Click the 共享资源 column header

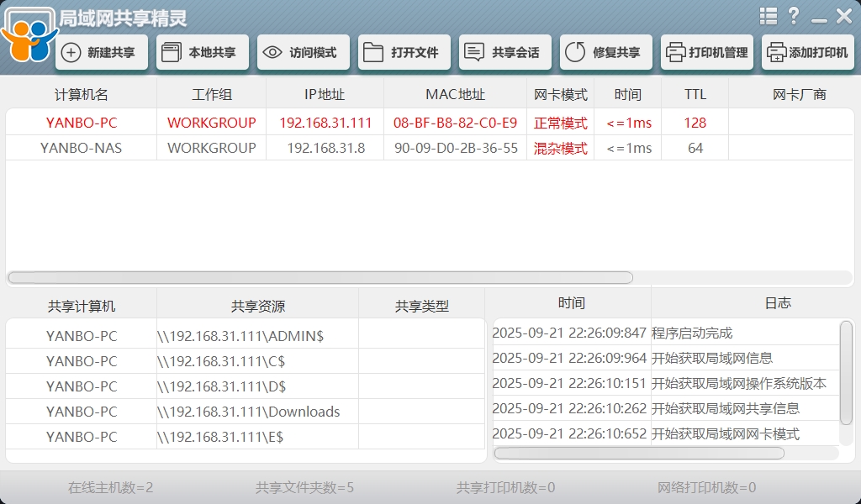(257, 306)
